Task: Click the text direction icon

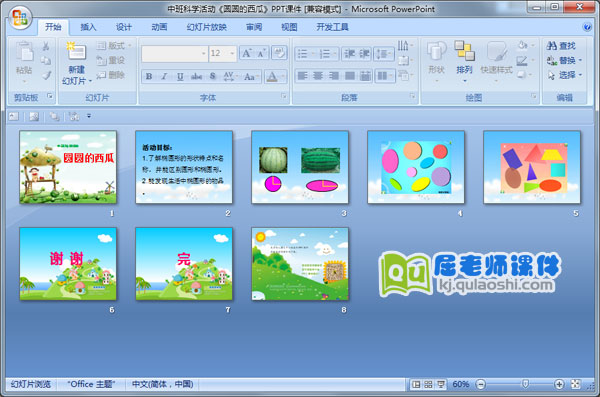Action: (404, 46)
